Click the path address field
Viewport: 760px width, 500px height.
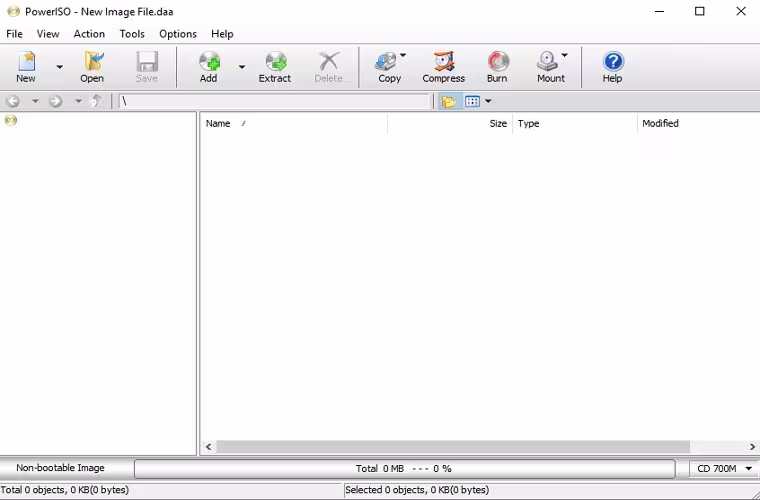click(x=274, y=101)
